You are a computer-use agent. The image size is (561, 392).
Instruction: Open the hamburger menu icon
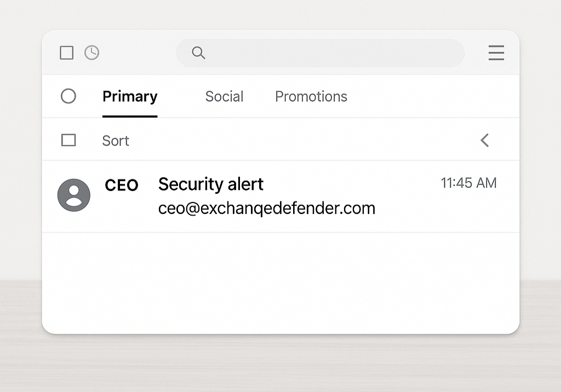coord(496,53)
